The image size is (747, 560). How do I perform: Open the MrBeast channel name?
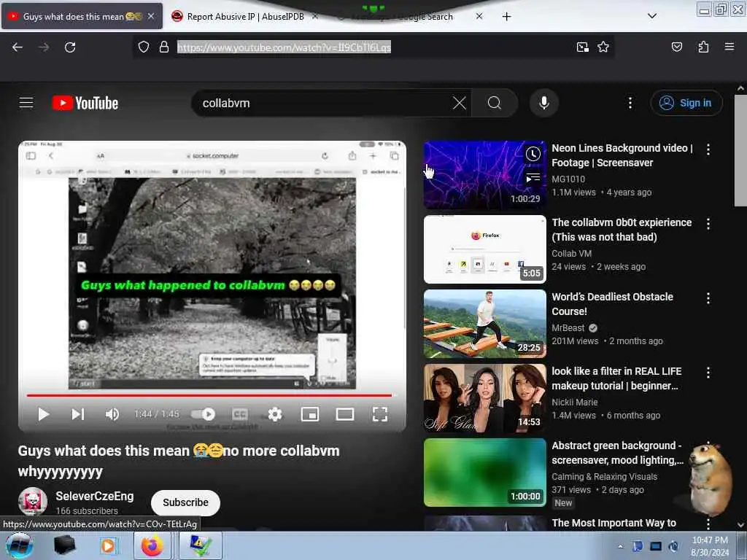pos(568,328)
